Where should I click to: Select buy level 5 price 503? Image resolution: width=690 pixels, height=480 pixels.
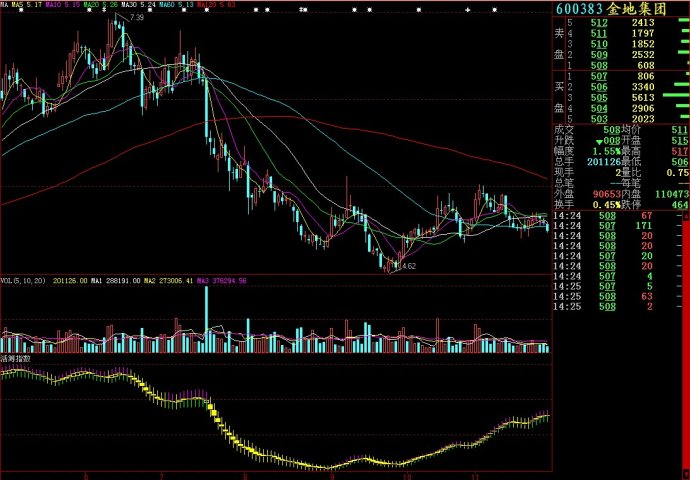pyautogui.click(x=599, y=119)
